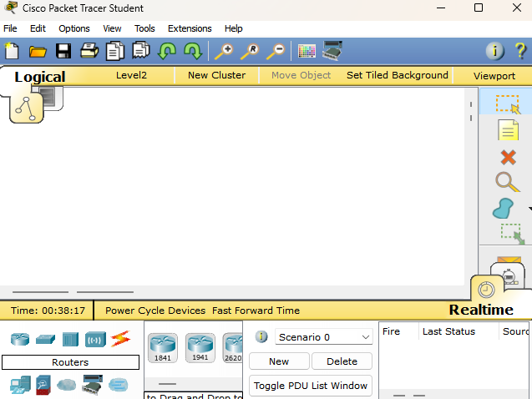Viewport: 532px width, 399px height.
Task: Zoom in with the plus magnifier
Action: point(224,52)
